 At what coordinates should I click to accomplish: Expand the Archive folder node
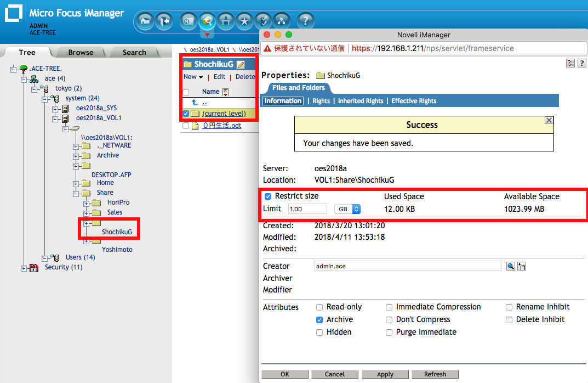click(76, 156)
